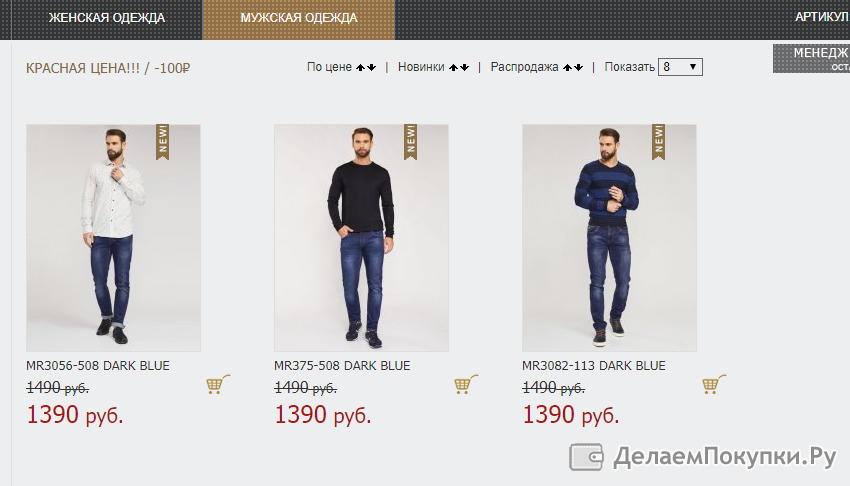
Task: Open the ЖЕНСКАЯ ОДЕЖДА tab
Action: (107, 18)
